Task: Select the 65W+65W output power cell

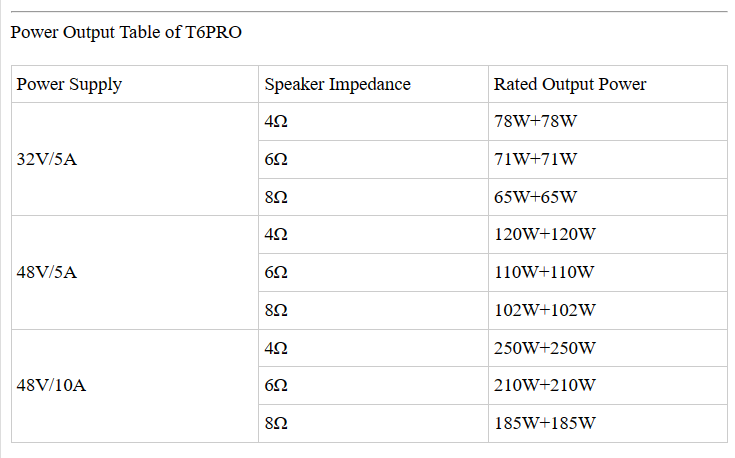Action: [x=536, y=197]
